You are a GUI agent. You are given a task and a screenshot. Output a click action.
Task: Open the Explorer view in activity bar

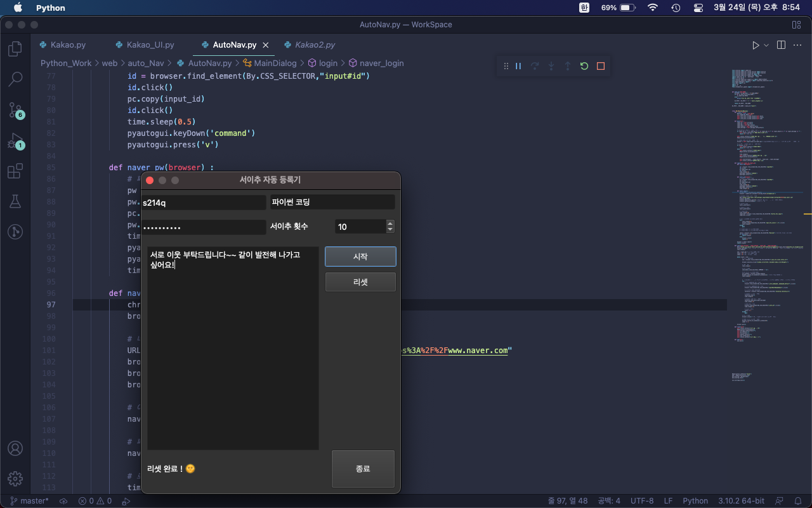point(15,49)
